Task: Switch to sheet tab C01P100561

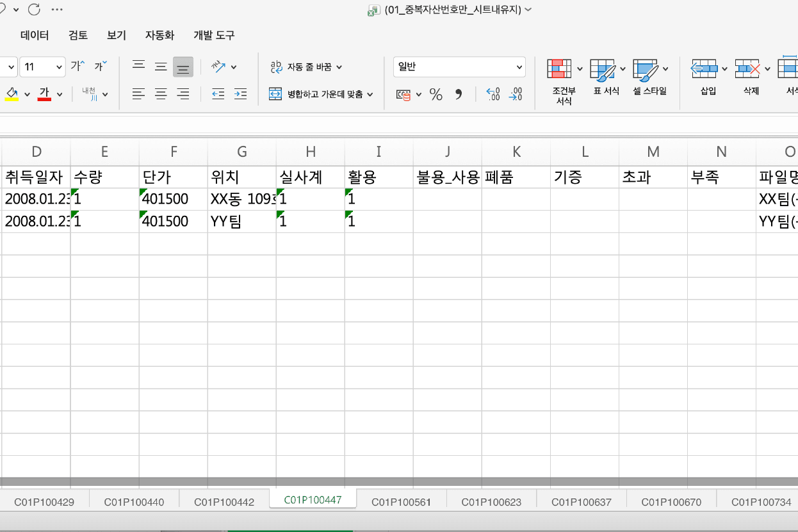Action: (x=402, y=502)
